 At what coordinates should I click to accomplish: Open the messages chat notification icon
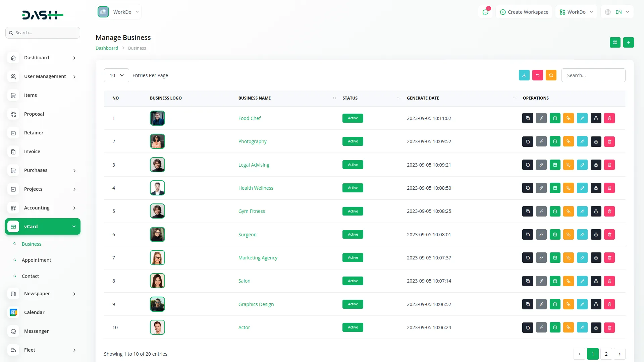point(485,12)
